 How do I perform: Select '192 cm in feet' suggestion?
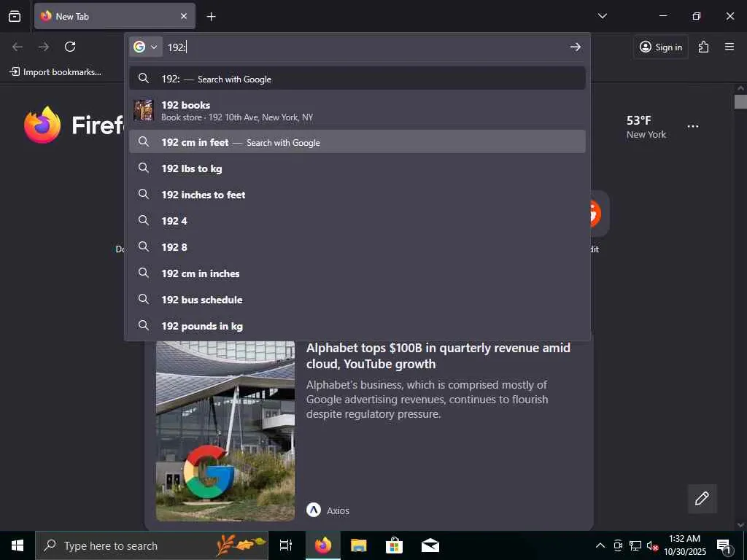tap(357, 142)
